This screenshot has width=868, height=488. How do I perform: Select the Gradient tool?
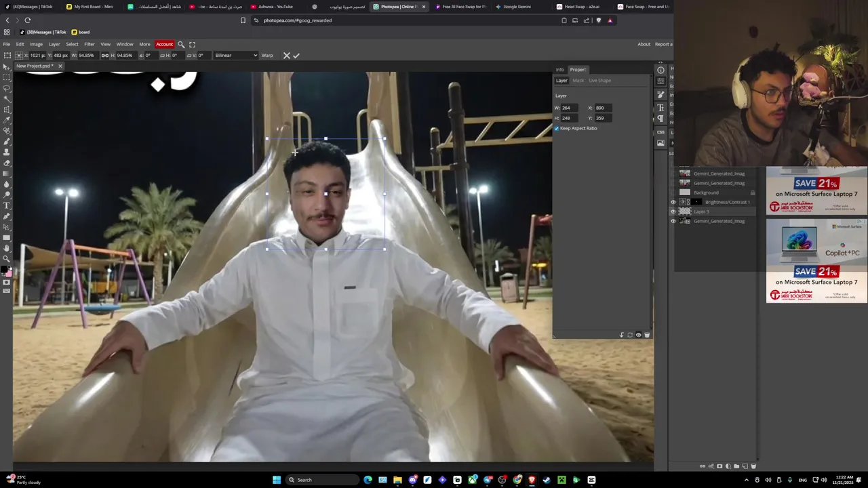7,174
